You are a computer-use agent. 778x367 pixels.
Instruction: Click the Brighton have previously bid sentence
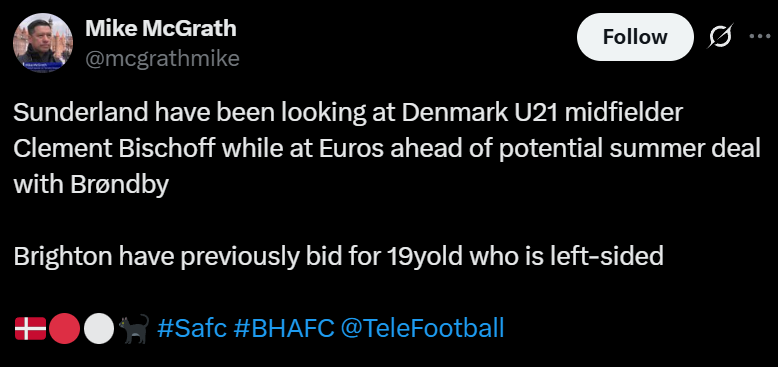tap(338, 256)
